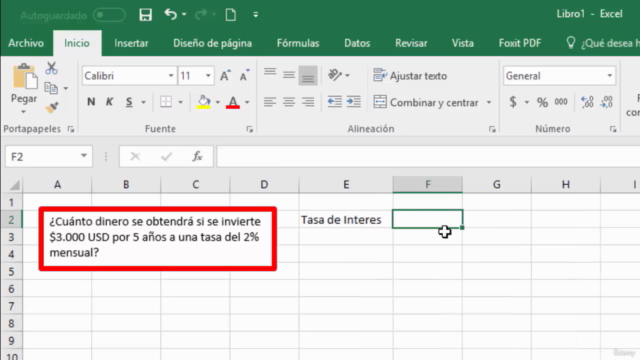Viewport: 640px width, 360px height.
Task: Toggle italic with the K button
Action: pos(109,102)
